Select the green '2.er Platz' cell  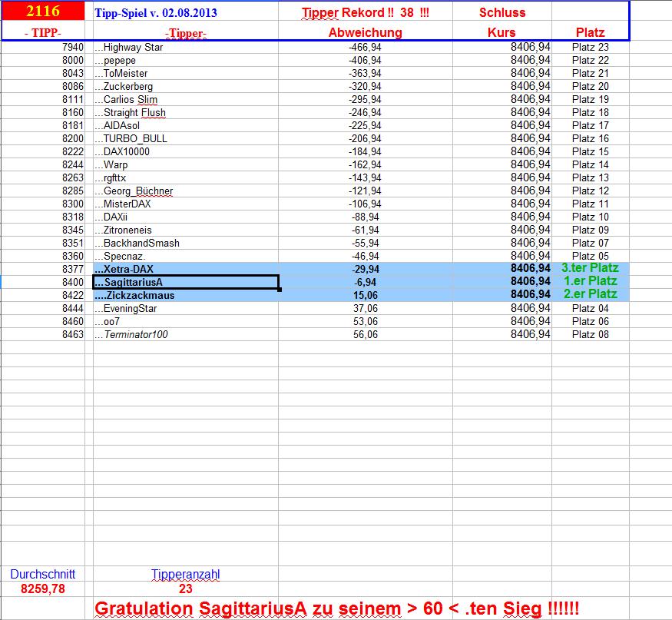click(x=590, y=294)
